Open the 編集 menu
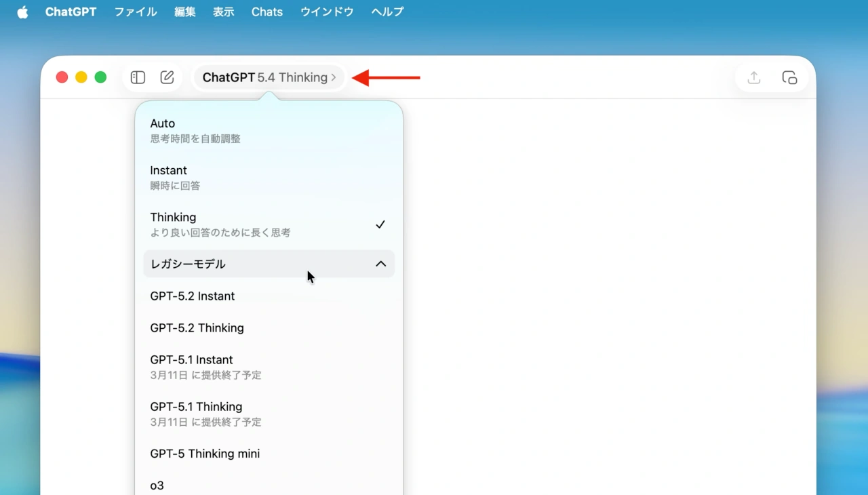Screen dimensions: 868x495 [184, 12]
